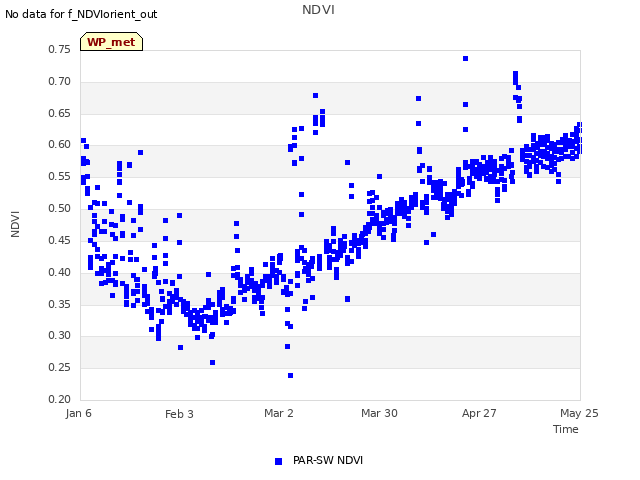Screen dimensions: 640x480
Task: Click the Apr 27 x-axis tick label
Action: [479, 413]
